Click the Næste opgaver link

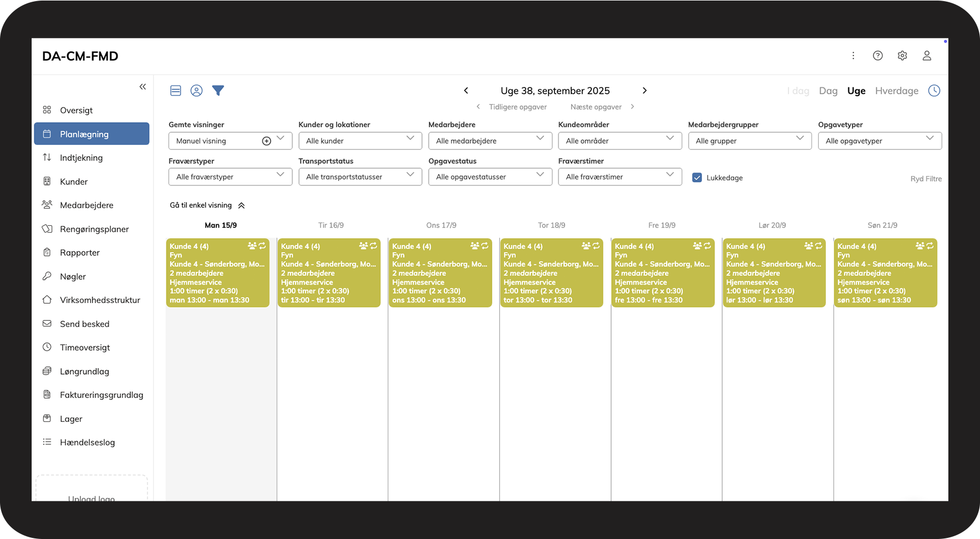[x=595, y=107]
